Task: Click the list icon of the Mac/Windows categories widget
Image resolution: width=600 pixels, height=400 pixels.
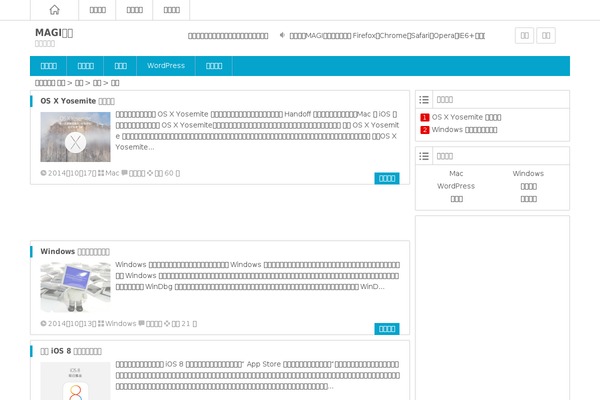Action: [x=424, y=156]
